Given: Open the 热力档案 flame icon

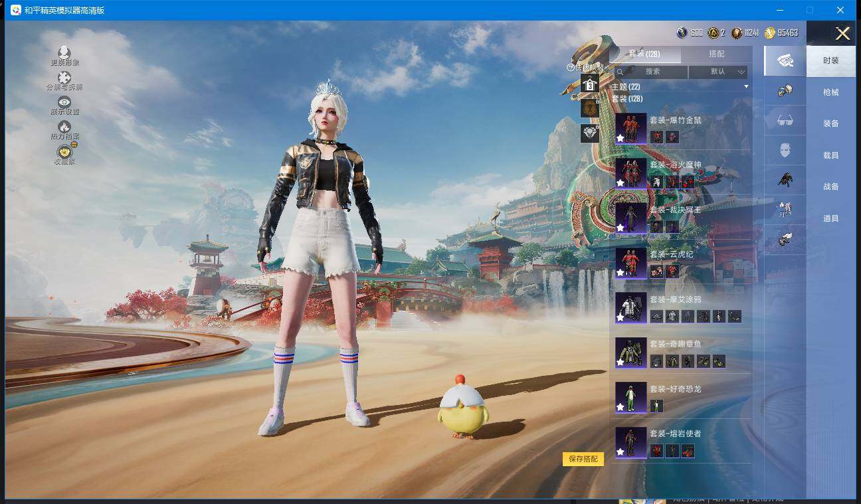Looking at the screenshot, I should pyautogui.click(x=64, y=127).
